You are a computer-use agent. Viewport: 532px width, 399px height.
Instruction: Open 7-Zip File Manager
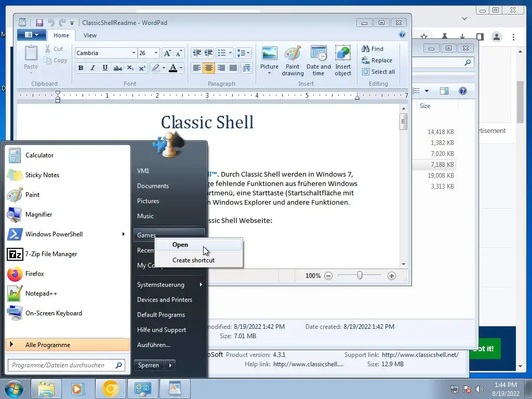tap(69, 254)
